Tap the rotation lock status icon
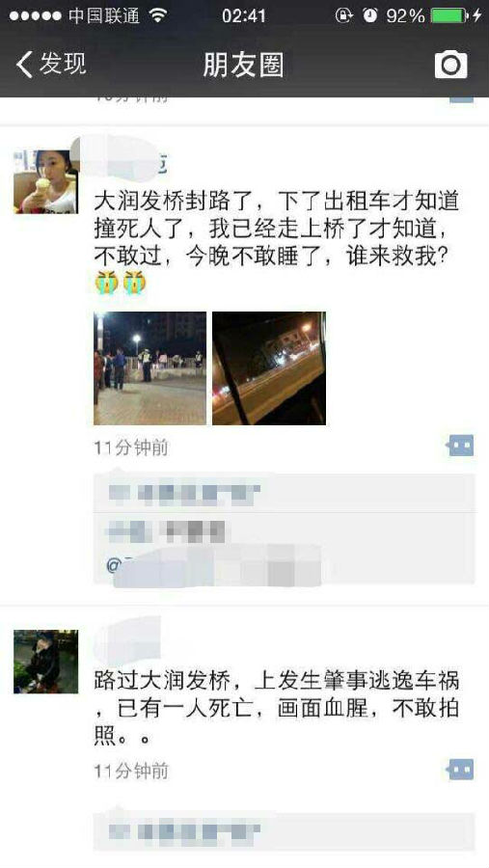 (x=344, y=15)
